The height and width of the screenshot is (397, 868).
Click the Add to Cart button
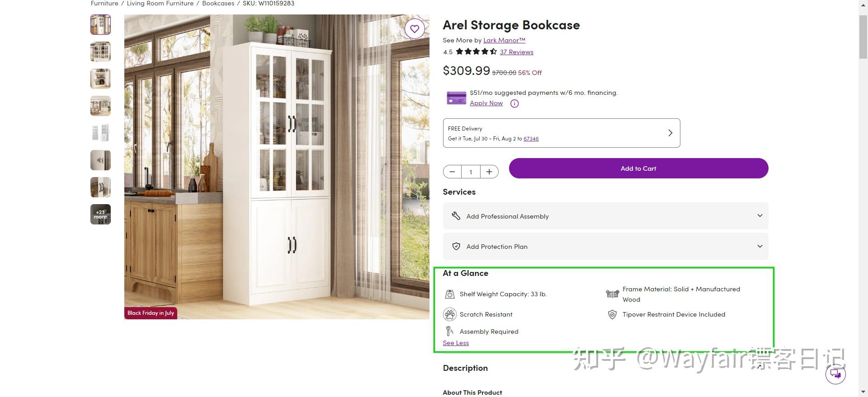638,168
